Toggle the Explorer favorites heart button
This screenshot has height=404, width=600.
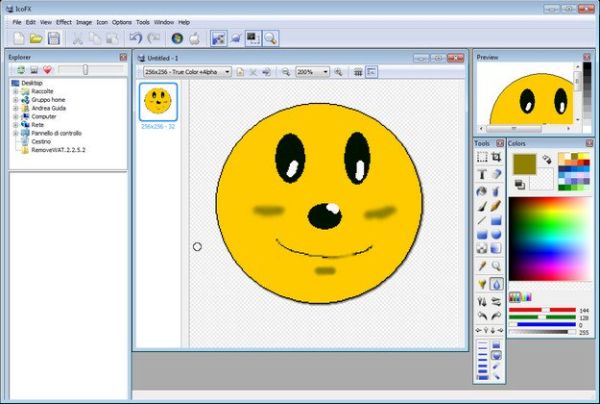pos(47,70)
